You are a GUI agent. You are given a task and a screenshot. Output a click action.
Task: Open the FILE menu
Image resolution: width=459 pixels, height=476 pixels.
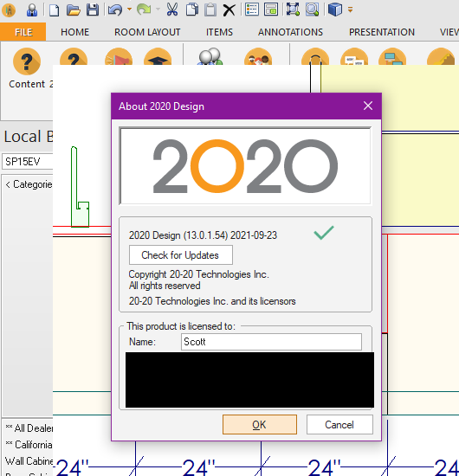[23, 32]
